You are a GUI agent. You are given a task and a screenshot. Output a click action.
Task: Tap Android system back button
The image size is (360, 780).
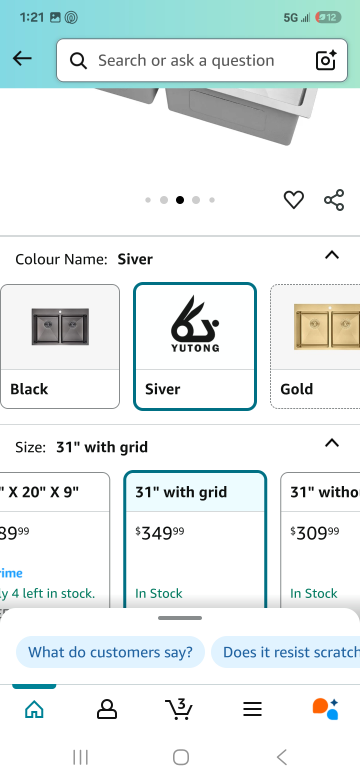click(x=281, y=757)
